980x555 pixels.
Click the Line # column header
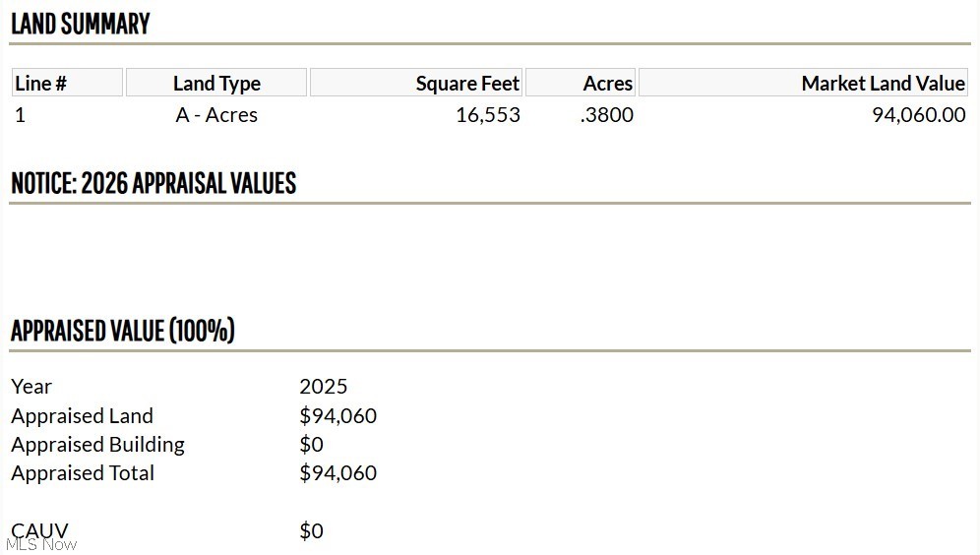(41, 84)
